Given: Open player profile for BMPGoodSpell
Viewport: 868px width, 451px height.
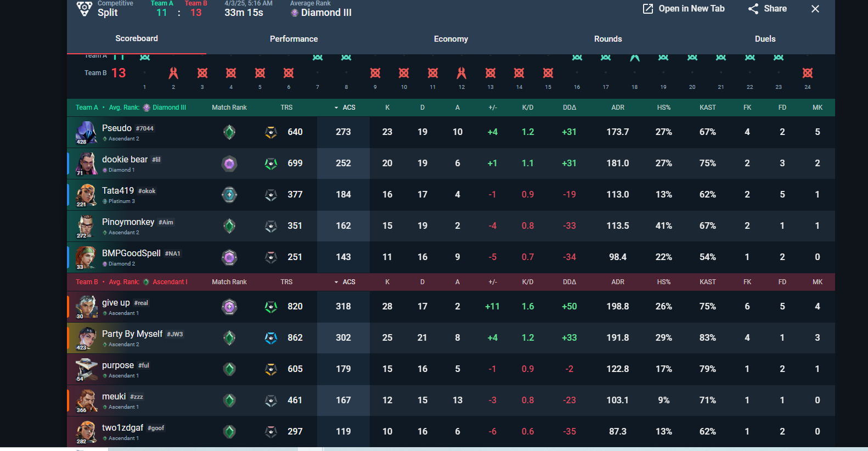Looking at the screenshot, I should [x=131, y=253].
